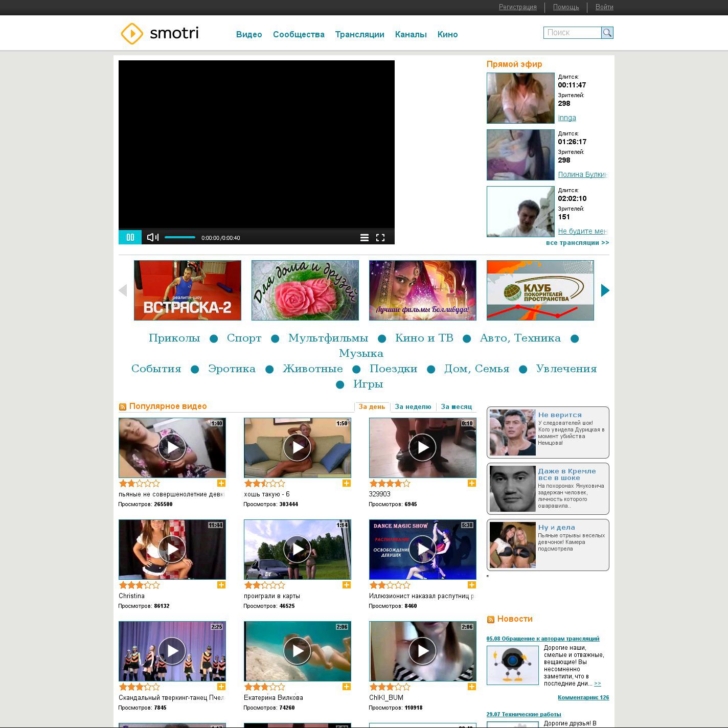Adjust the video volume slider
The height and width of the screenshot is (728, 728).
tap(179, 237)
